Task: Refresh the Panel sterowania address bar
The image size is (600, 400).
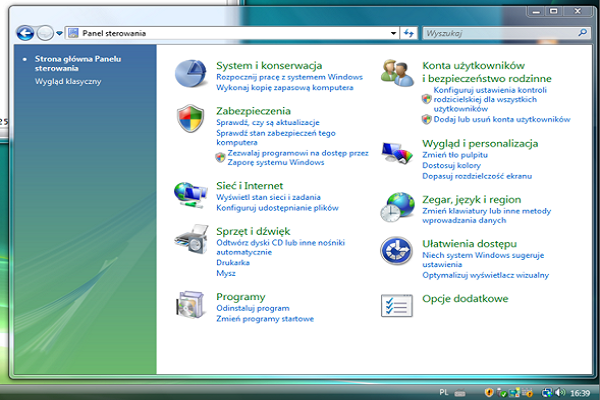Action: pos(409,33)
